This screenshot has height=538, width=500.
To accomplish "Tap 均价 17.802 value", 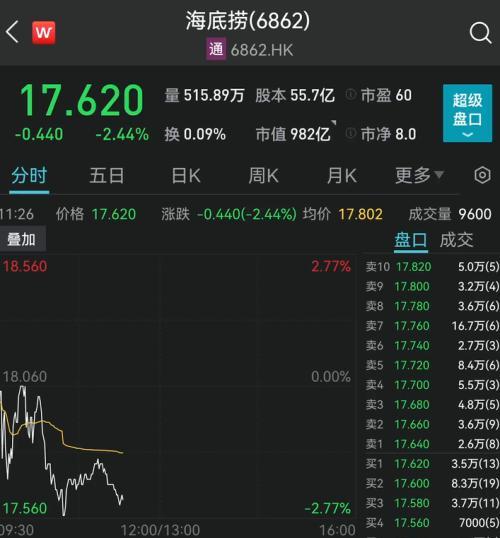I will pos(342,214).
